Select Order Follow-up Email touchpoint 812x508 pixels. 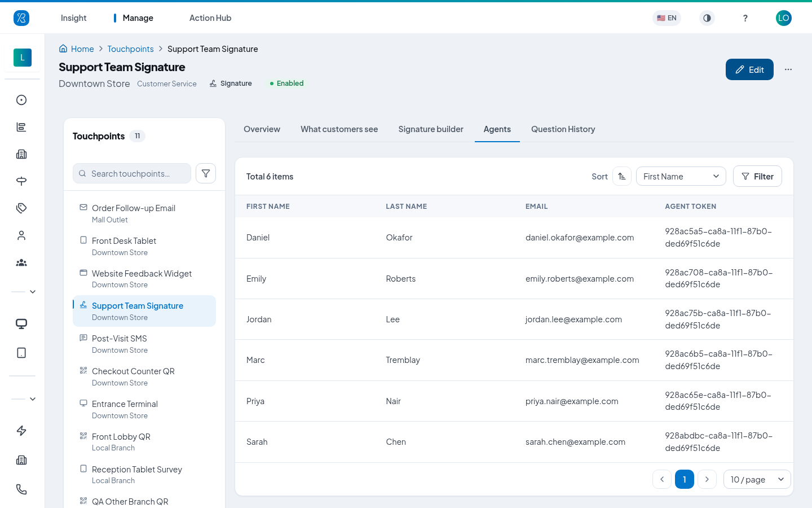(144, 213)
